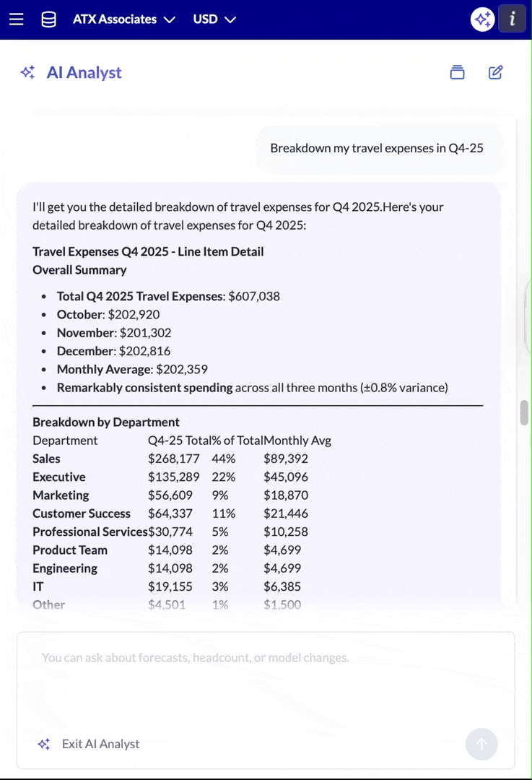Open the conversation history stack icon

point(457,72)
